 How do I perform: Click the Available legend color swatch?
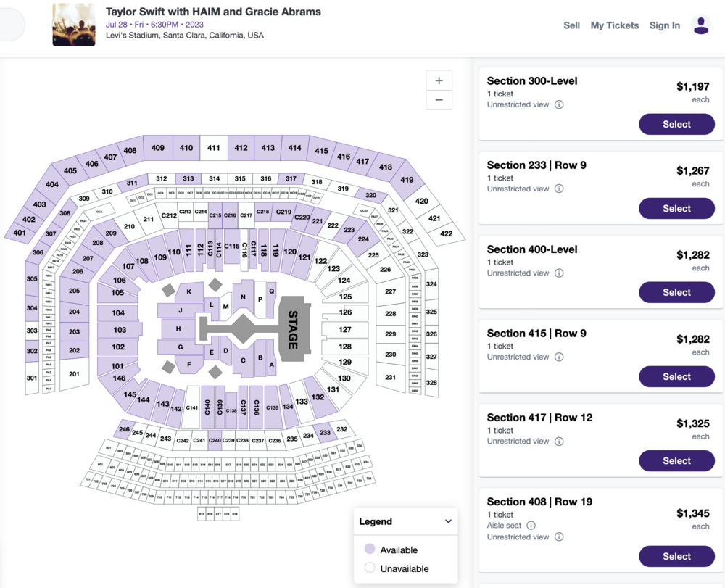(370, 550)
